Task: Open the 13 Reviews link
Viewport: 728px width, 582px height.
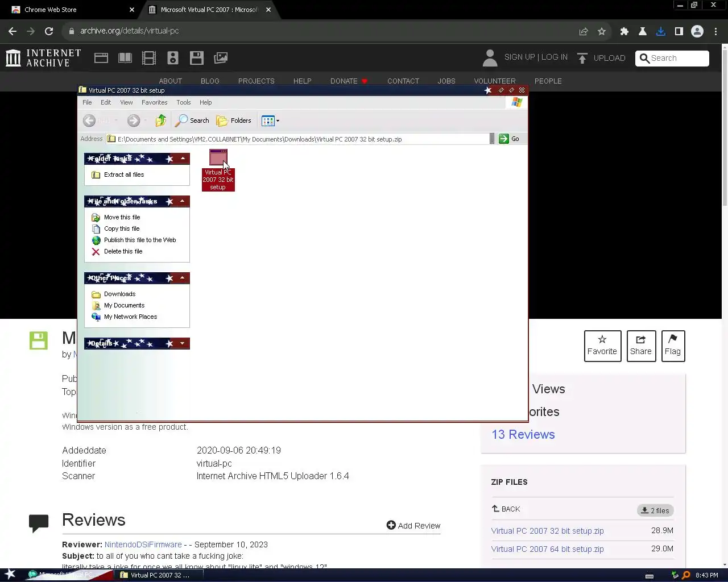Action: 523,434
